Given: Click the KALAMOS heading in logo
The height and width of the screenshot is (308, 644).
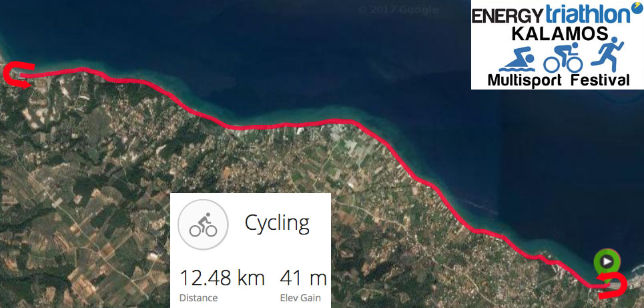Looking at the screenshot, I should [x=559, y=34].
